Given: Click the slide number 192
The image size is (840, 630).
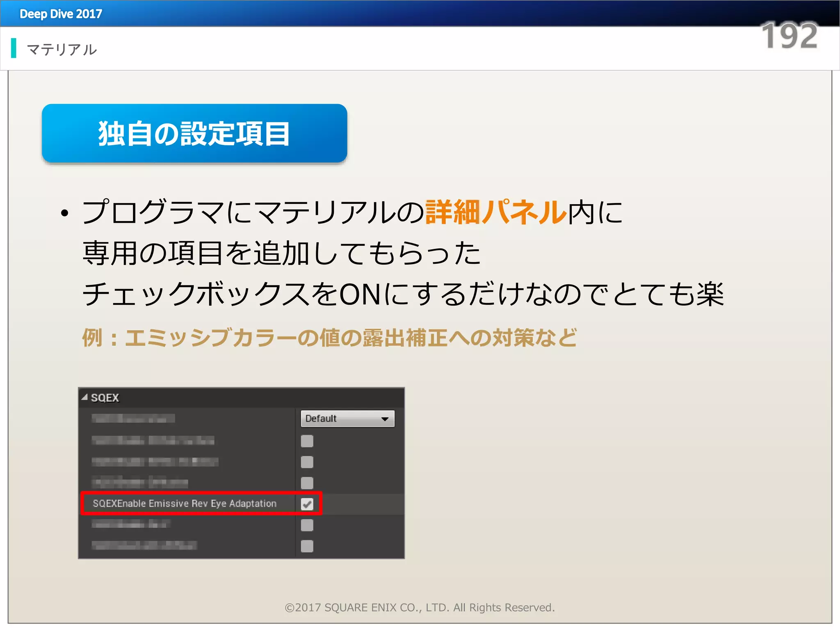Looking at the screenshot, I should (789, 36).
